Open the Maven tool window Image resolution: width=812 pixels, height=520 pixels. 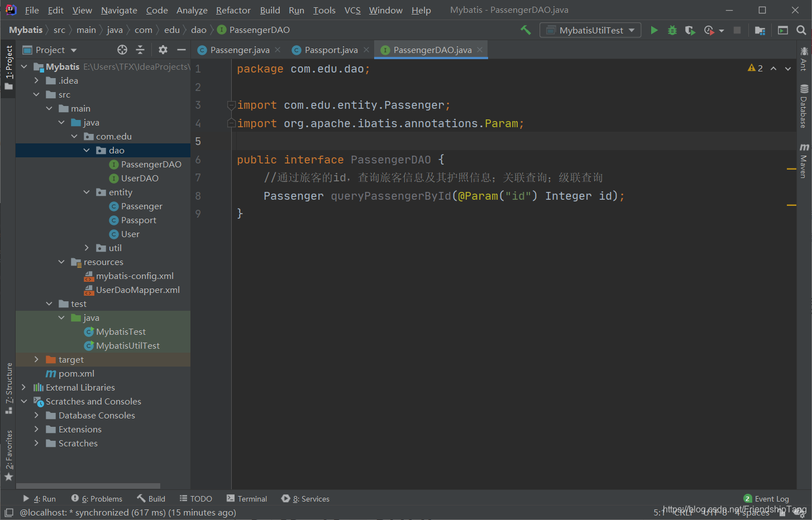point(804,161)
